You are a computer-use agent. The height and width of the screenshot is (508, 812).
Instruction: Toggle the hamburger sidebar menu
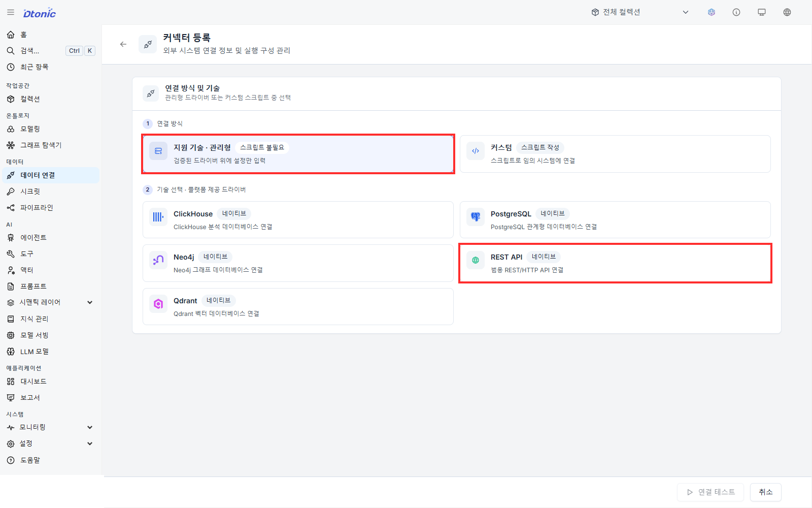(x=11, y=12)
